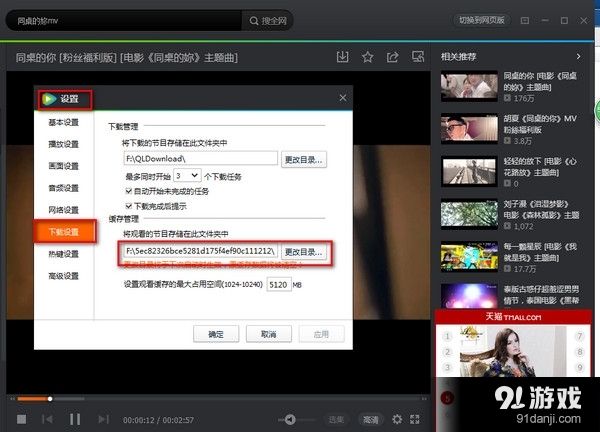Viewport: 600px width, 432px height.
Task: Click the 天猫 TMALL.COM ad banner
Action: [x=514, y=317]
